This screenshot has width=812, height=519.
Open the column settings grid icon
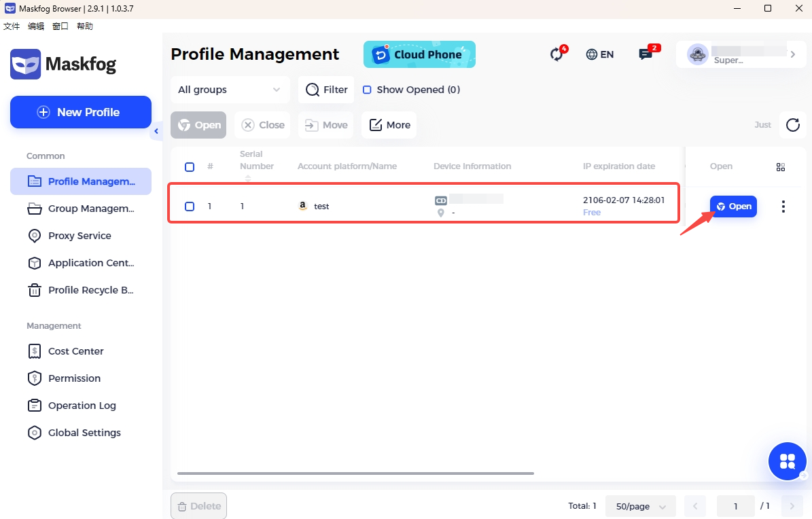click(781, 167)
